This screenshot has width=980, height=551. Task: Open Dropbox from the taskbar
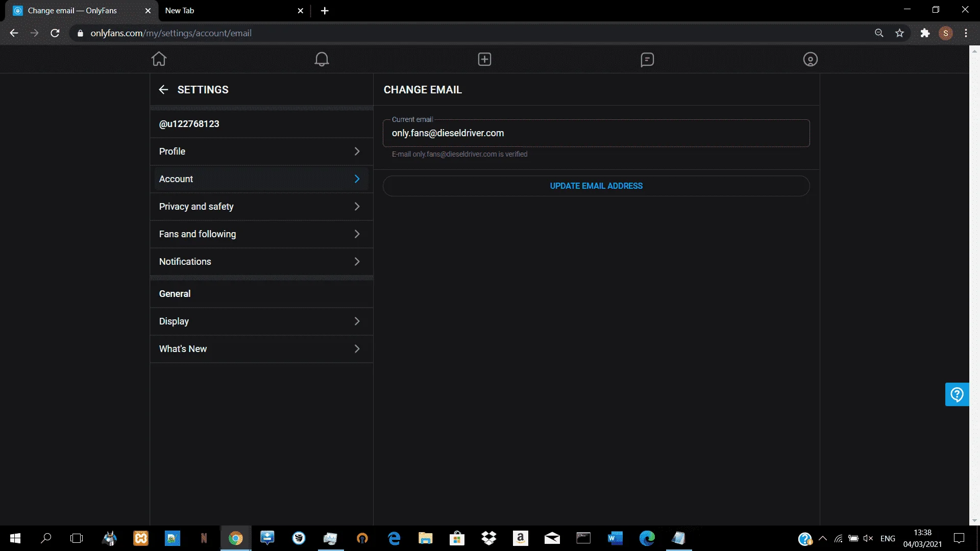click(489, 538)
